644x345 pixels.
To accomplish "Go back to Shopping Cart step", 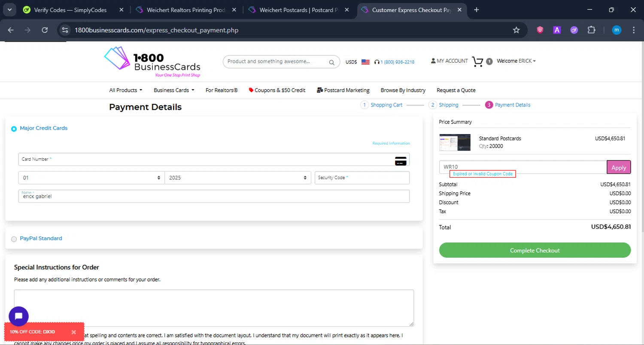I will pyautogui.click(x=381, y=105).
